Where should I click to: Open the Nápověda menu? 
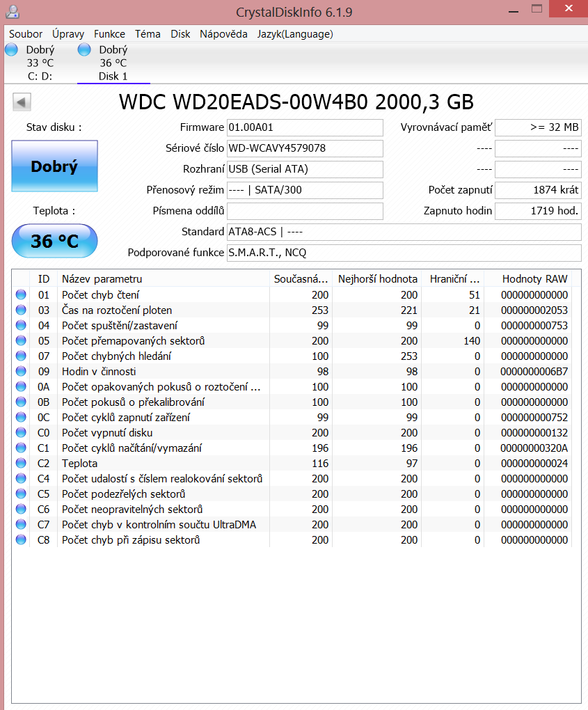[x=223, y=34]
